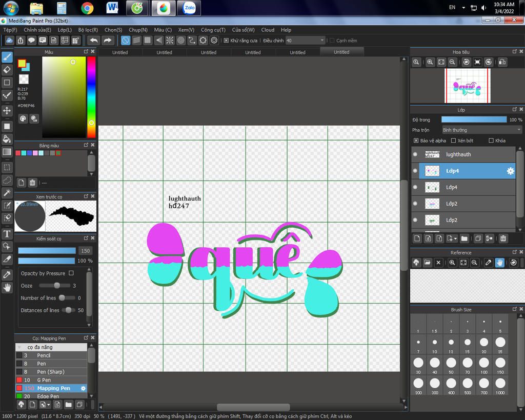This screenshot has height=420, width=525.
Task: Zoom out on the navigator panel
Action: coord(452,62)
